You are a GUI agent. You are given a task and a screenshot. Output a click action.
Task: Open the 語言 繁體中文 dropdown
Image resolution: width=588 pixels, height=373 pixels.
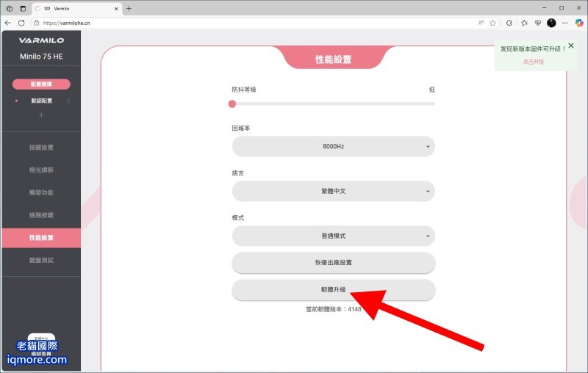[x=334, y=191]
